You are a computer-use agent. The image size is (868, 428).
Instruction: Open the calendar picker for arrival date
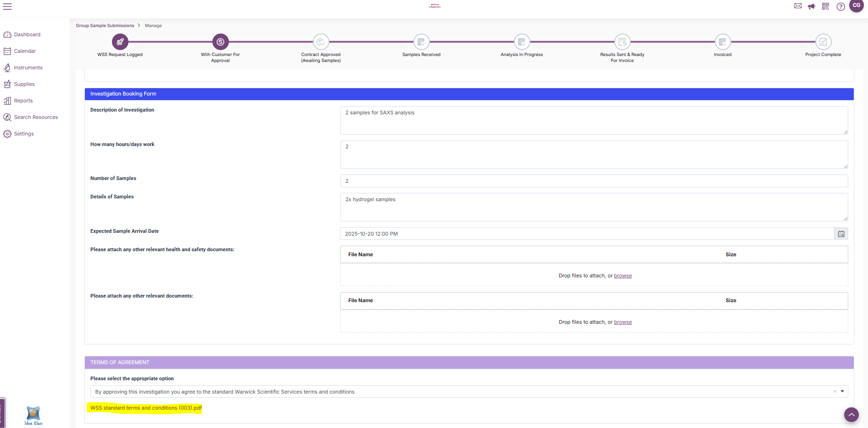pyautogui.click(x=841, y=234)
